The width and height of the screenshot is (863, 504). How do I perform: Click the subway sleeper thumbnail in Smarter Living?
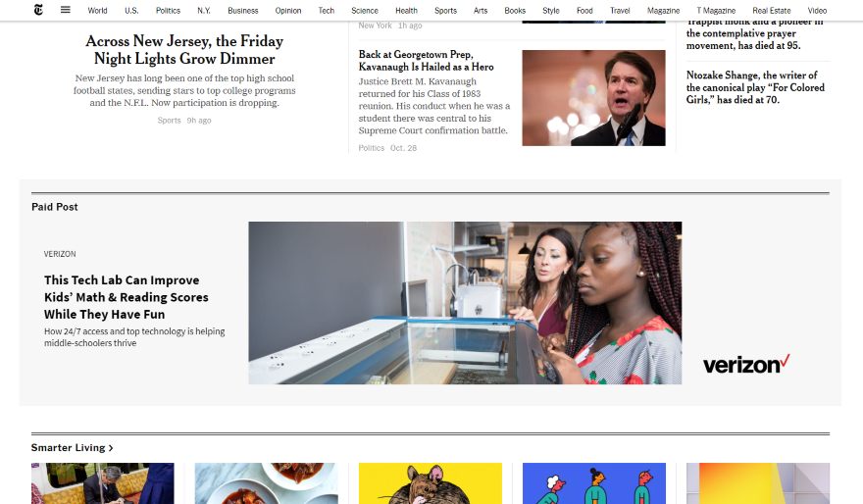(102, 483)
